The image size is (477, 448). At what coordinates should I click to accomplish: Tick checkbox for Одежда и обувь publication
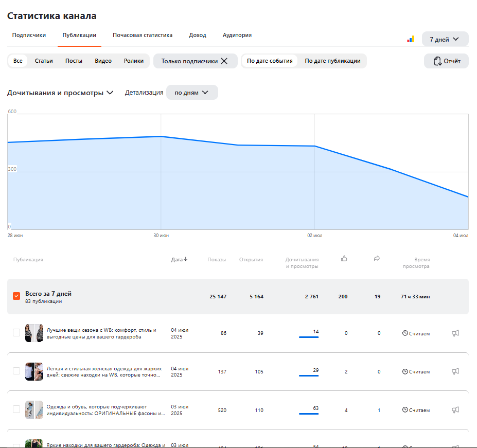(x=16, y=409)
